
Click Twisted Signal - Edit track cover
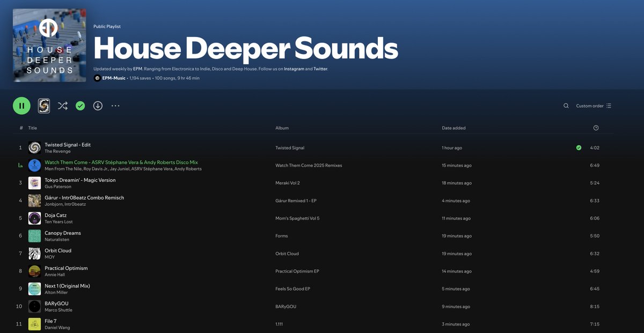34,147
